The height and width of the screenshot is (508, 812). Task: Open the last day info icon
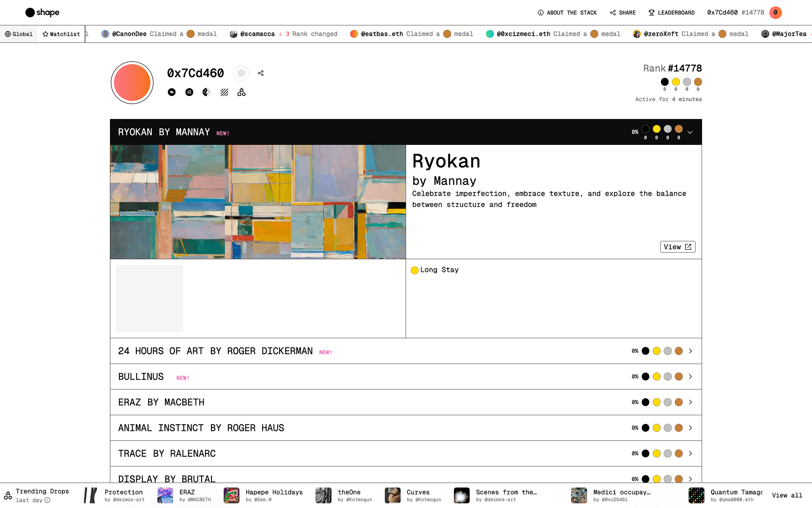click(x=47, y=500)
